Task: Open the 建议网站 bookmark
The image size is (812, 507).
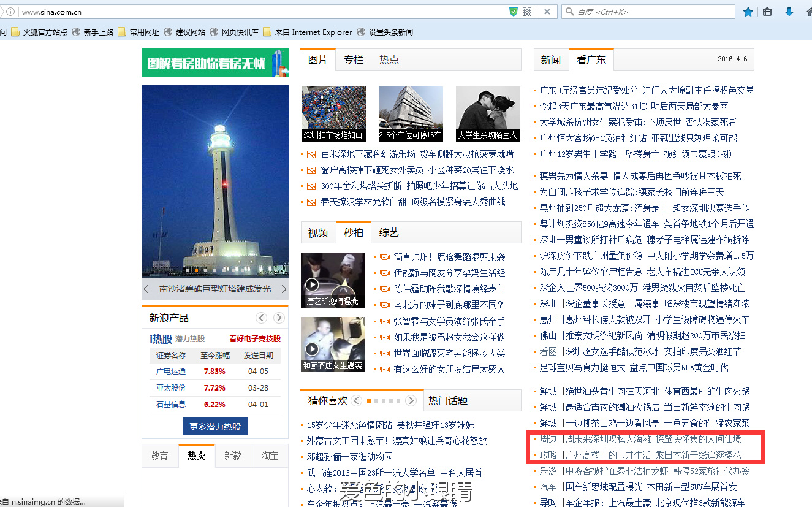Action: [x=184, y=32]
